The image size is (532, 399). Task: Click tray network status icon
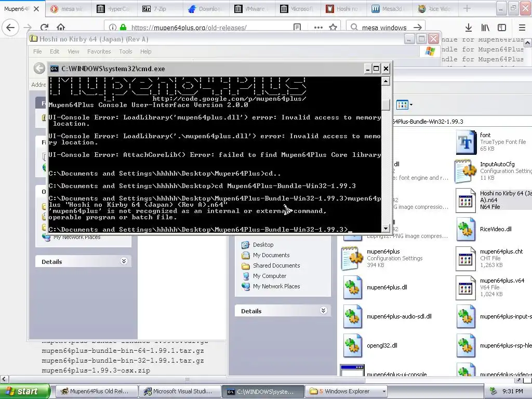[494, 391]
